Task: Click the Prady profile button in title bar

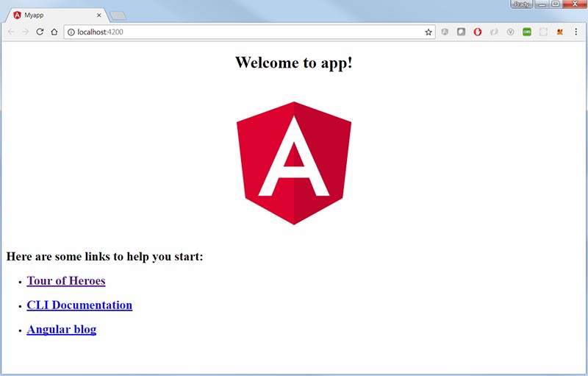Action: [522, 4]
